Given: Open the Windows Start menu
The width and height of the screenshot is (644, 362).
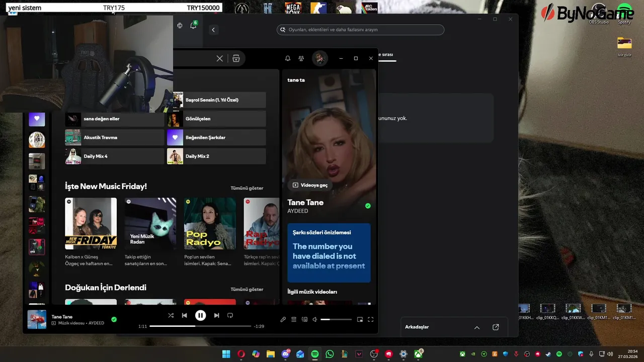Looking at the screenshot, I should (x=226, y=354).
